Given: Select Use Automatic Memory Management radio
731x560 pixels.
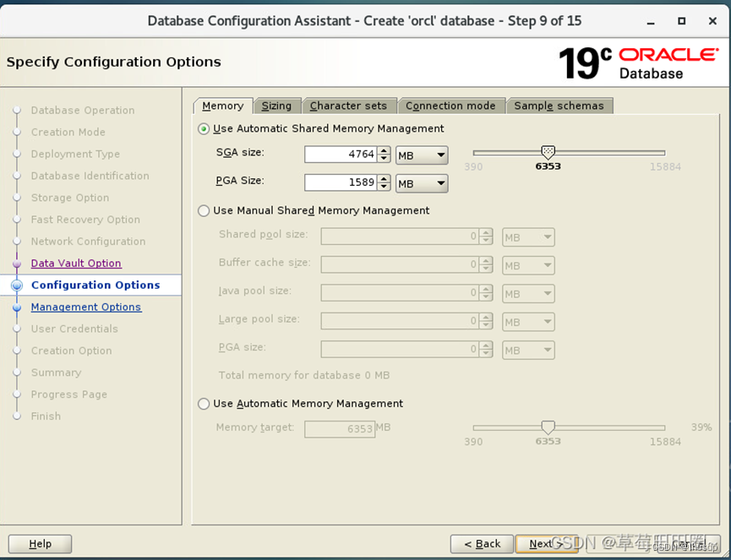Looking at the screenshot, I should coord(204,404).
